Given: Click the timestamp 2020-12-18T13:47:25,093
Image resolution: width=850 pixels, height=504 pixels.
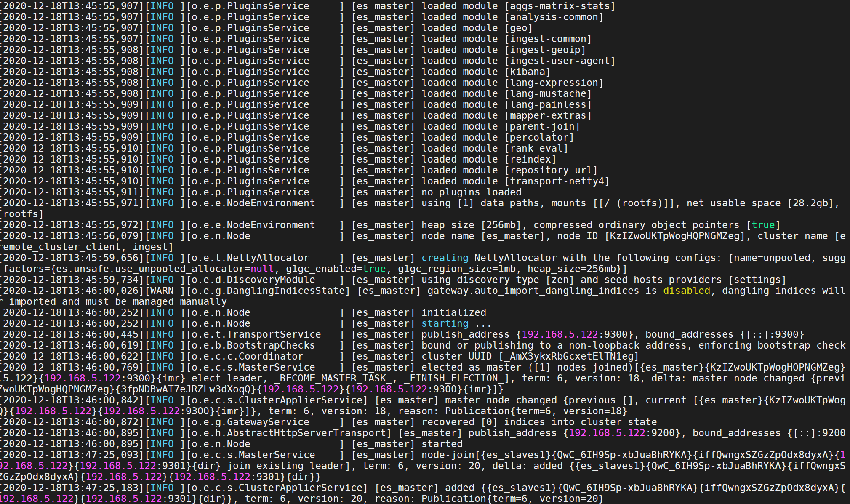Looking at the screenshot, I should pos(71,455).
